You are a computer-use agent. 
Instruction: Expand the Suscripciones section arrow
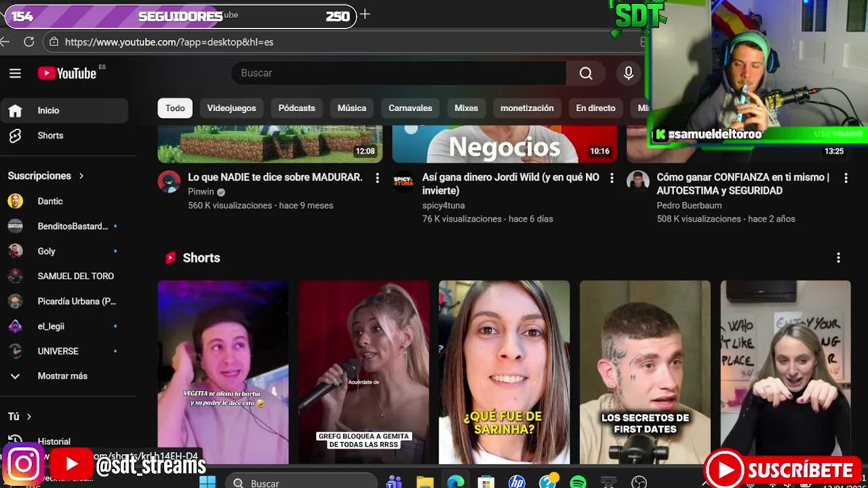pyautogui.click(x=81, y=176)
